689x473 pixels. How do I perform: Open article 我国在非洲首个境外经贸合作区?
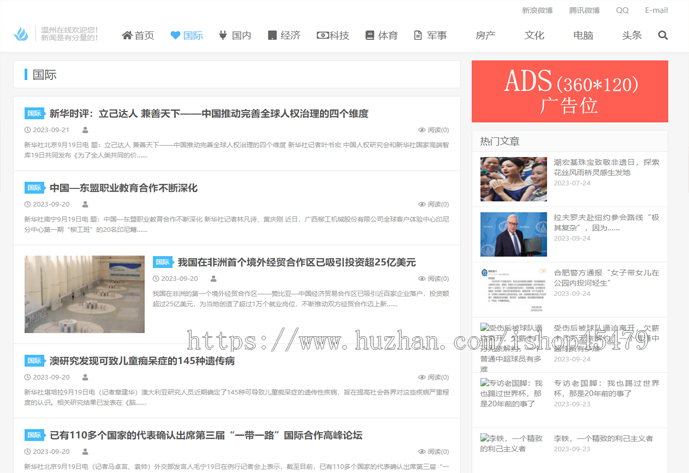pyautogui.click(x=297, y=262)
